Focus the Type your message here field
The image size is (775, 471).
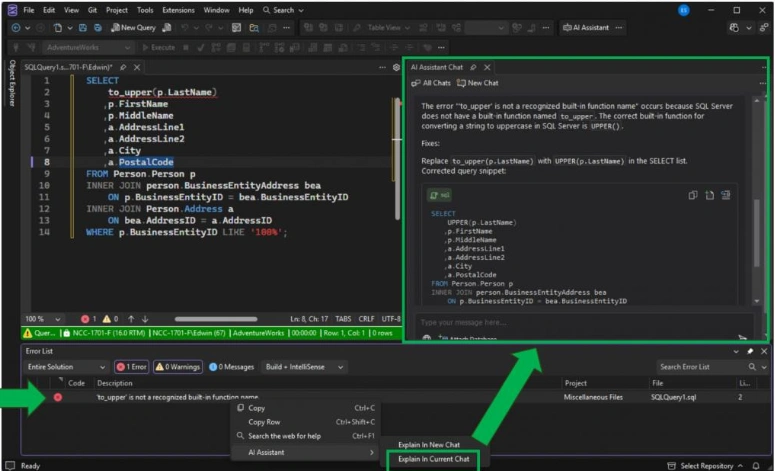tap(583, 322)
